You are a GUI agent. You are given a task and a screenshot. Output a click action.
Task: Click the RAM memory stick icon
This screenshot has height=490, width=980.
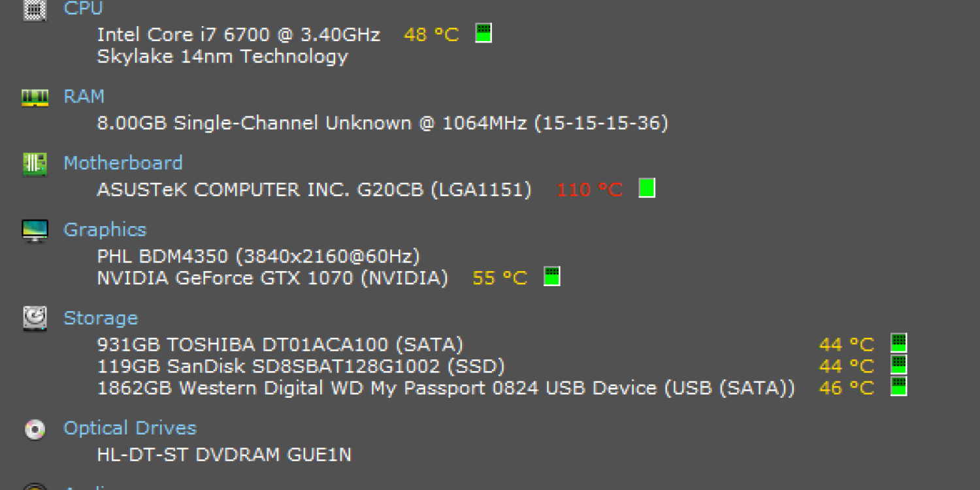click(35, 97)
